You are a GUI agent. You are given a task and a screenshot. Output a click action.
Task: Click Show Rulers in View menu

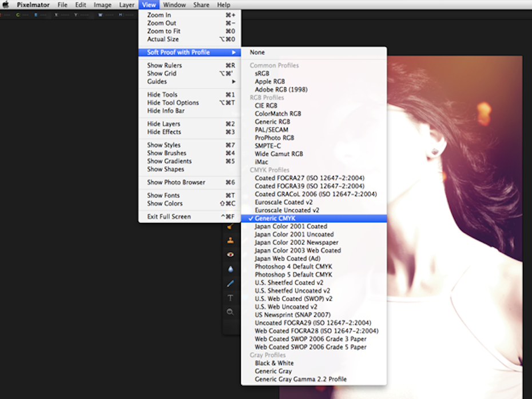(x=164, y=66)
